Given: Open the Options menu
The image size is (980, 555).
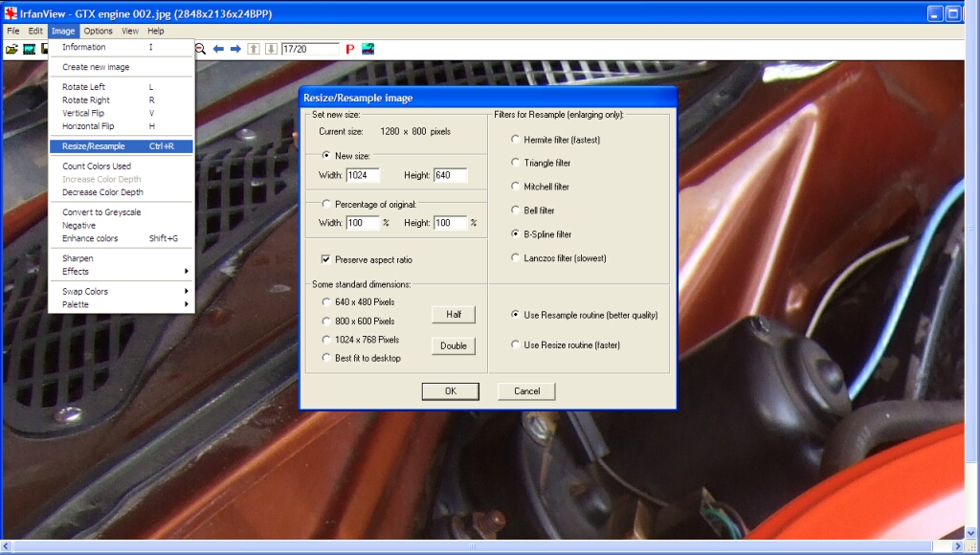Looking at the screenshot, I should point(98,31).
